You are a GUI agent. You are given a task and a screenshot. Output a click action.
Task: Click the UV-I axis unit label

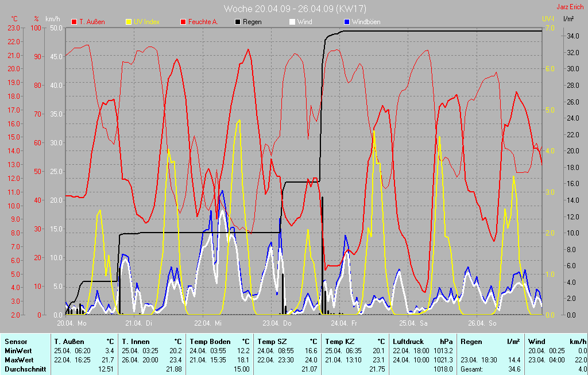click(548, 19)
